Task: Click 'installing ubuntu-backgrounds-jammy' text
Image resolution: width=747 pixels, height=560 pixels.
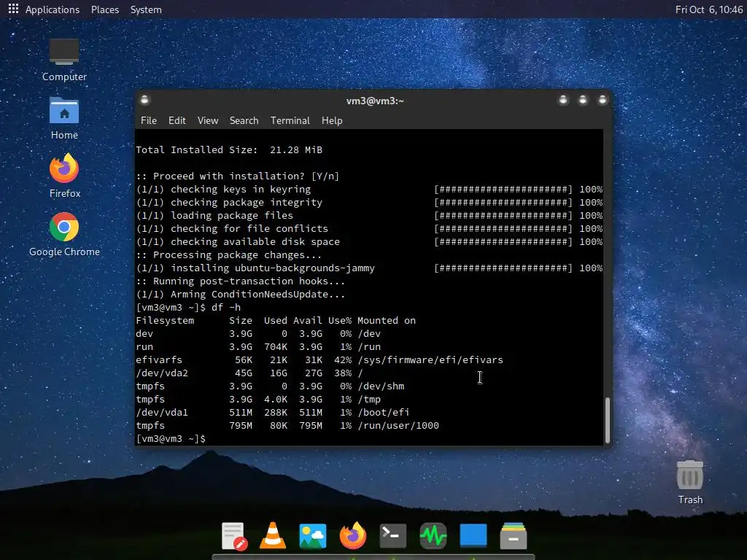Action: (273, 268)
